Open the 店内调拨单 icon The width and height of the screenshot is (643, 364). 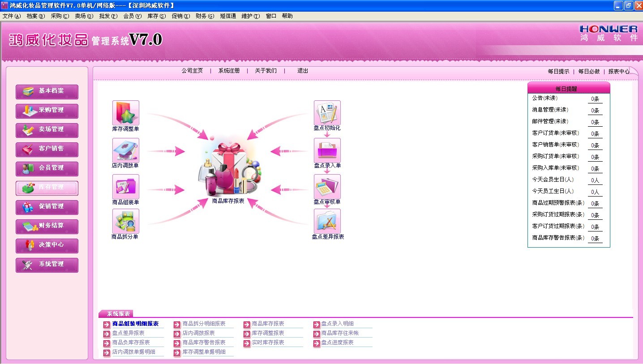click(125, 150)
